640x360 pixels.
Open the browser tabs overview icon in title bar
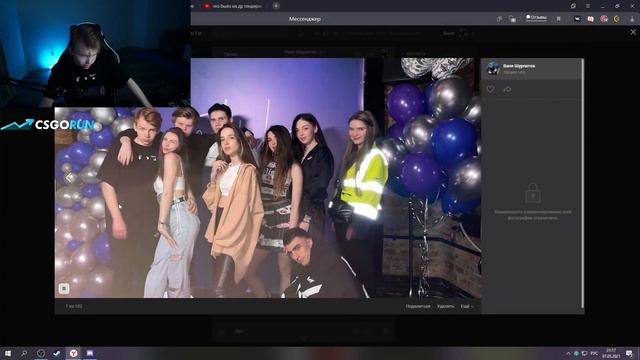click(573, 6)
